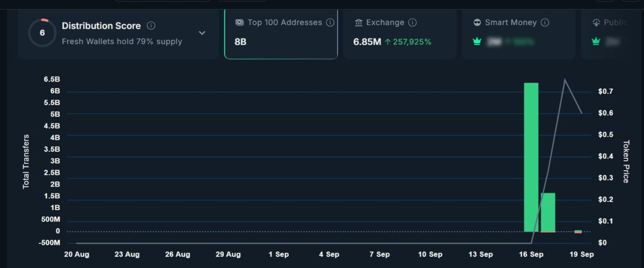Click the Distribution Score circular gauge
The width and height of the screenshot is (644, 268).
point(42,32)
